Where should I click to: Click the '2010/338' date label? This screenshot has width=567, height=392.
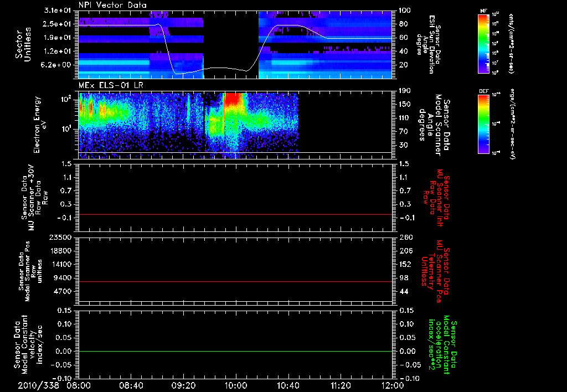point(38,385)
